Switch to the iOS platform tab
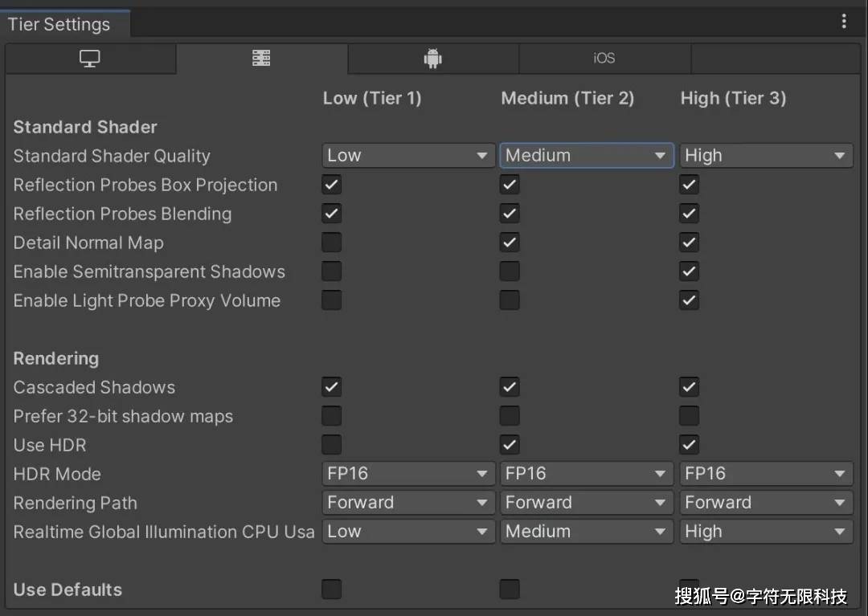This screenshot has width=868, height=616. click(604, 58)
